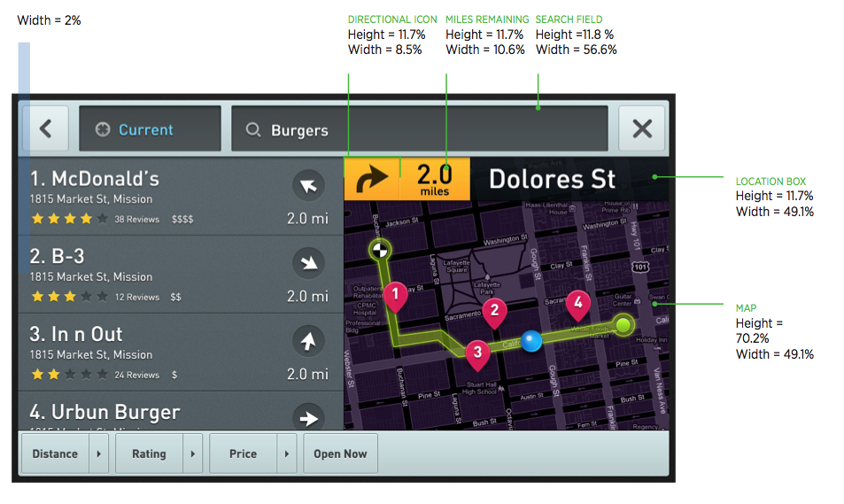Tap the In n Out direction arrow icon
The height and width of the screenshot is (504, 844).
[x=308, y=341]
